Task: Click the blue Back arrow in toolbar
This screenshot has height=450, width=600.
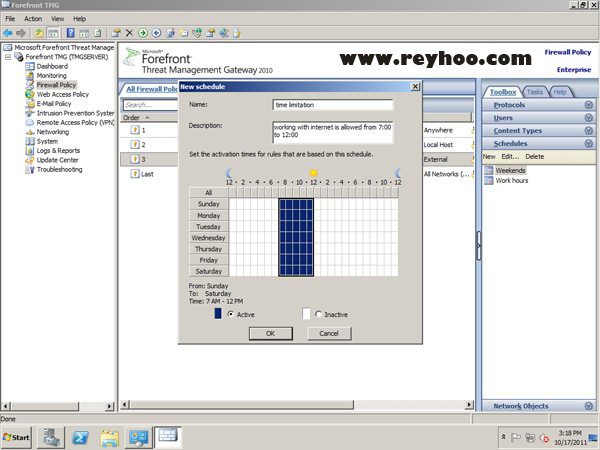Action: tap(8, 33)
